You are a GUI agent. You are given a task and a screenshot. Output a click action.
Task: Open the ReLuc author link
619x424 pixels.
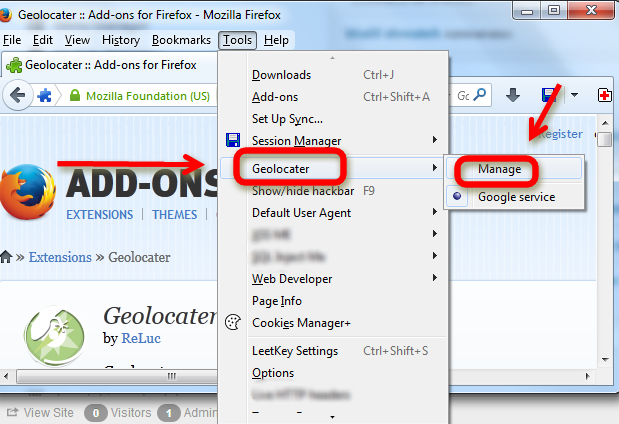tap(141, 339)
